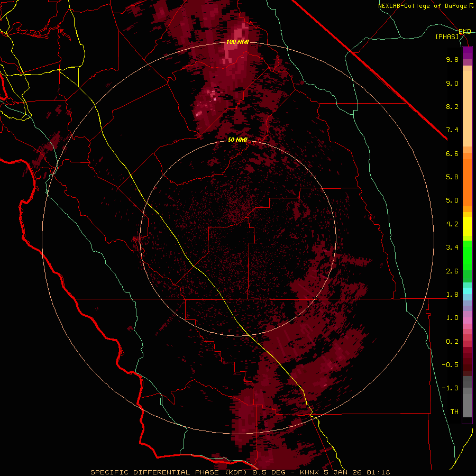Click the 9.8 value on color scale
Viewport: 476px width, 476px height.
pyautogui.click(x=452, y=59)
